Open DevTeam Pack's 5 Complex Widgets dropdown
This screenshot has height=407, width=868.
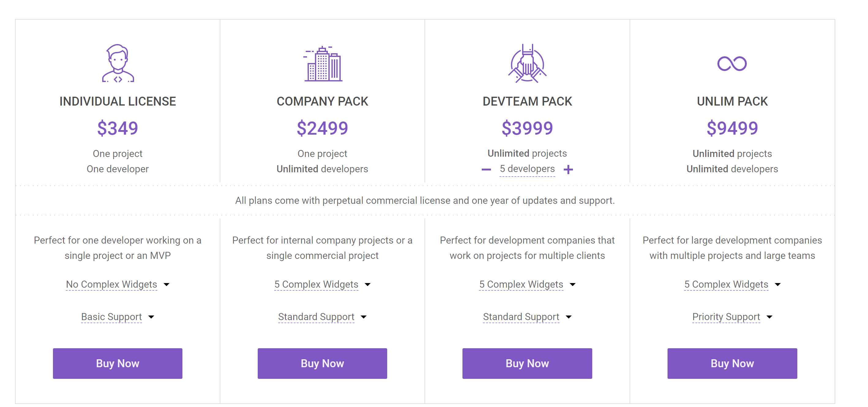point(527,284)
